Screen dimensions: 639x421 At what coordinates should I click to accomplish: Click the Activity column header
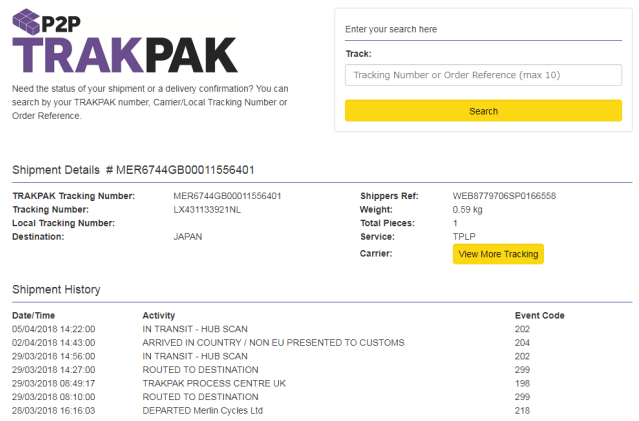click(159, 315)
